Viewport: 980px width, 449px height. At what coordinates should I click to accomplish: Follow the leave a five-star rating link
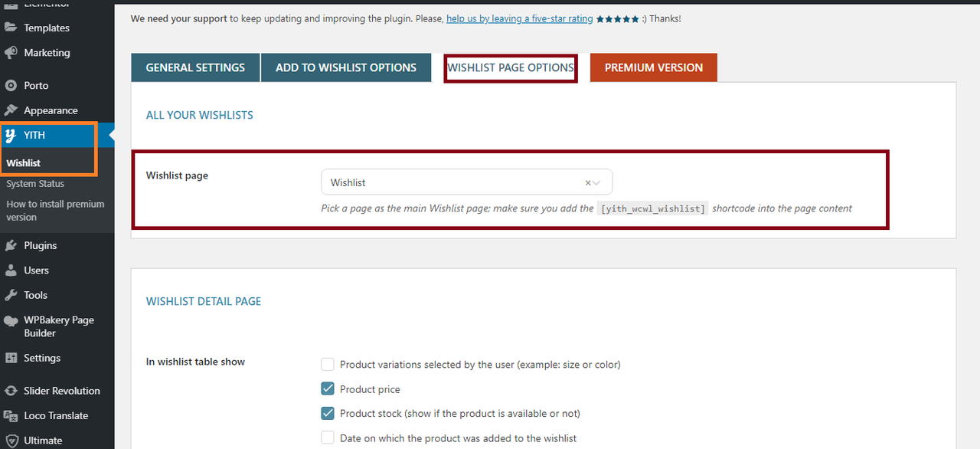(520, 19)
